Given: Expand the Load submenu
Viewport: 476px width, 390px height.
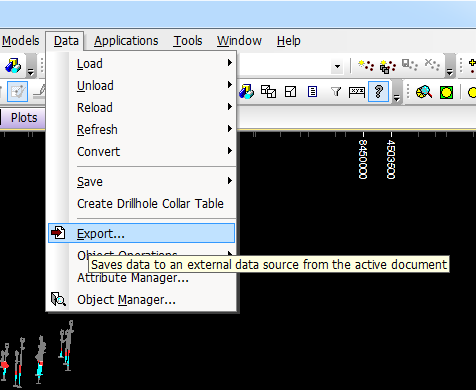Looking at the screenshot, I should pos(141,63).
